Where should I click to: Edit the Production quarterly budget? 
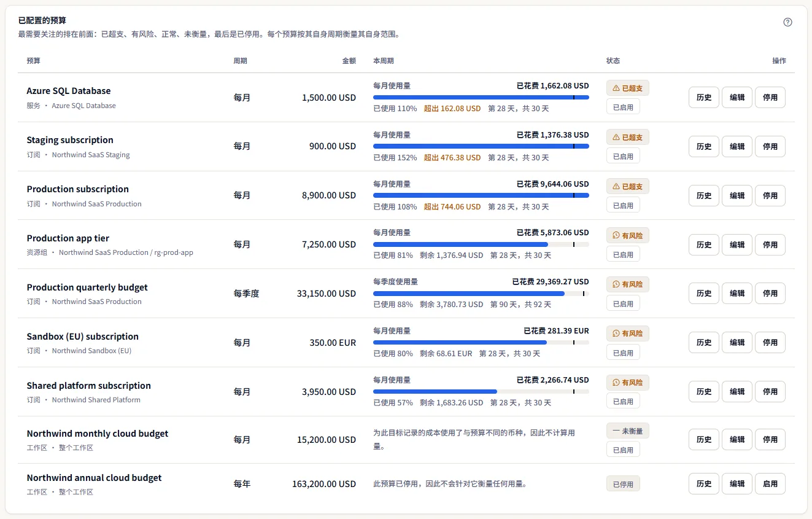(x=737, y=293)
